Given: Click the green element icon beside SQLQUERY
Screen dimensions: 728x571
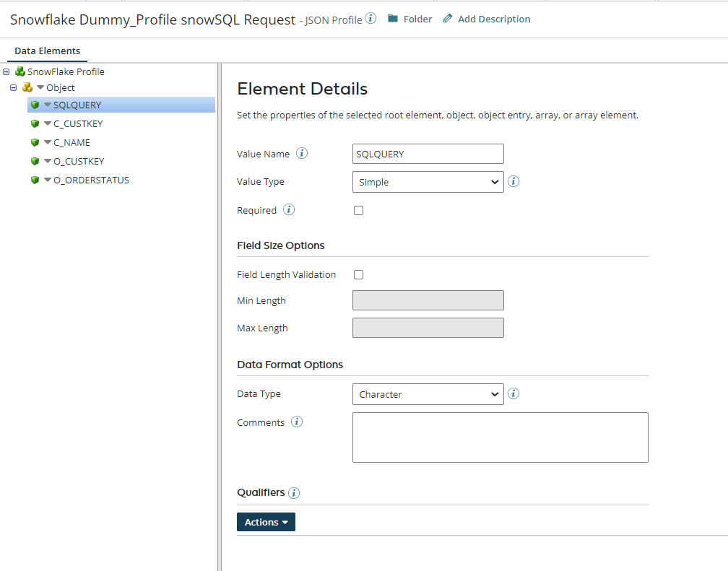Looking at the screenshot, I should click(35, 105).
